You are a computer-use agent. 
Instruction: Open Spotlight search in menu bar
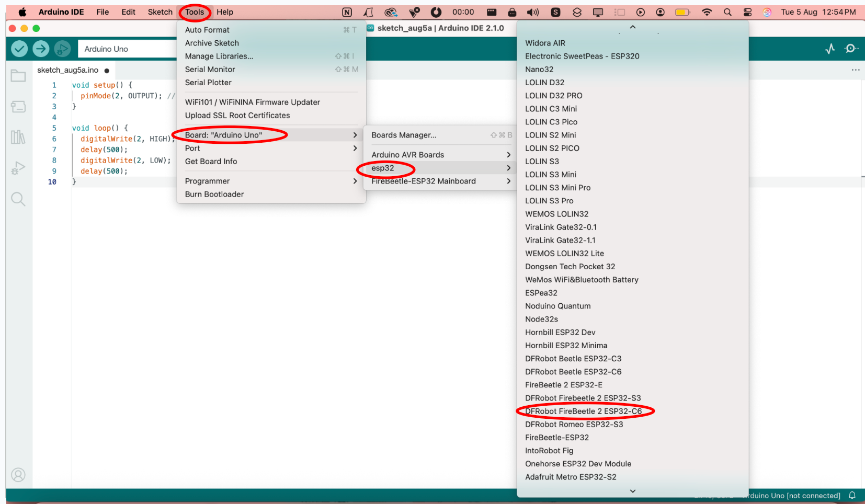pos(727,12)
